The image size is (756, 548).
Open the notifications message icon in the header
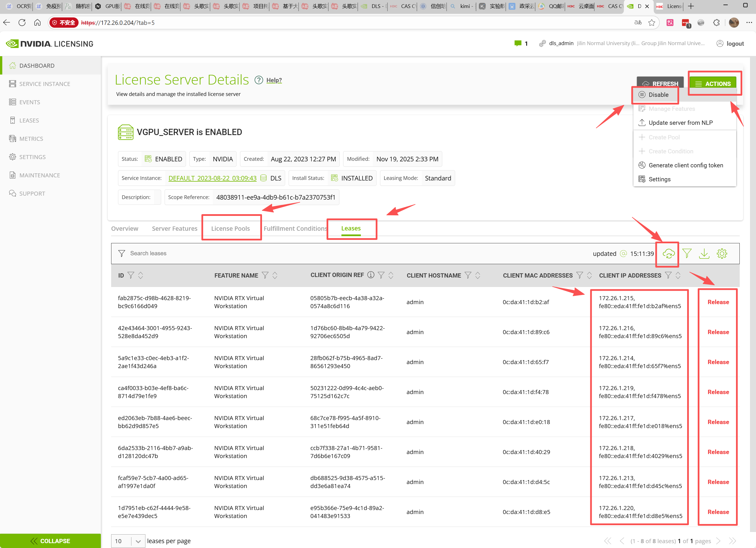pos(518,43)
